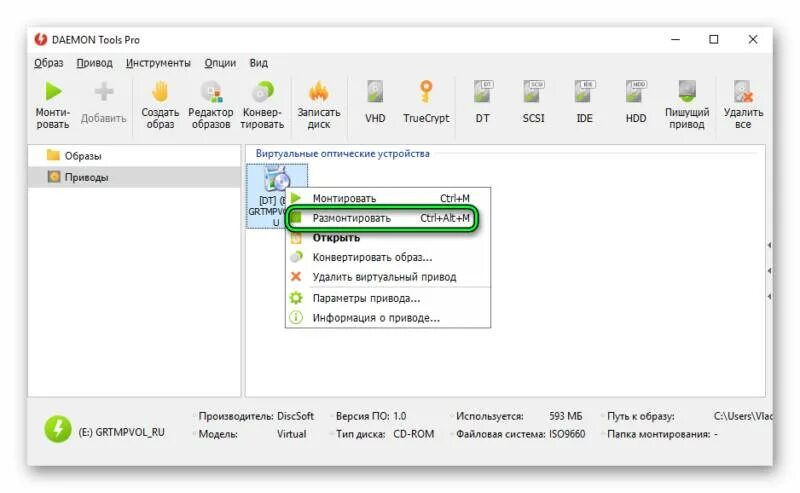The height and width of the screenshot is (493, 800).
Task: Click Используется: 593 МБ value
Action: 565,416
